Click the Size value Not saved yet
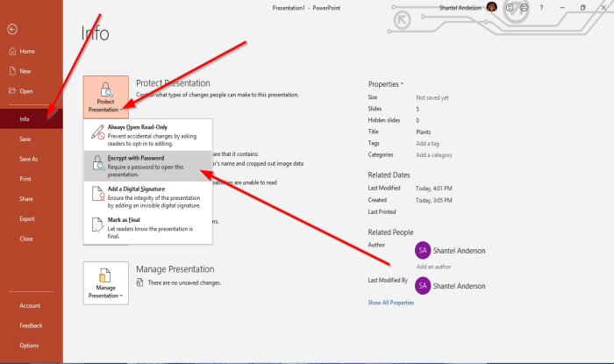The height and width of the screenshot is (364, 614). pyautogui.click(x=432, y=97)
